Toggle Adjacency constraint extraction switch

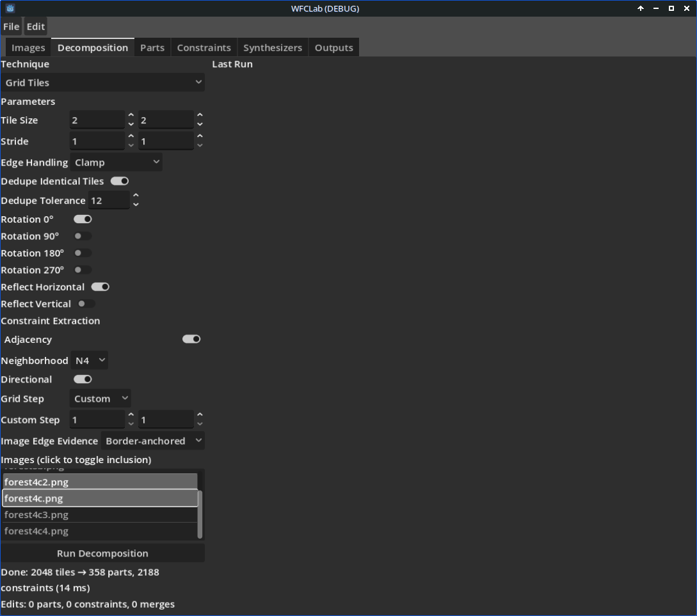[191, 339]
